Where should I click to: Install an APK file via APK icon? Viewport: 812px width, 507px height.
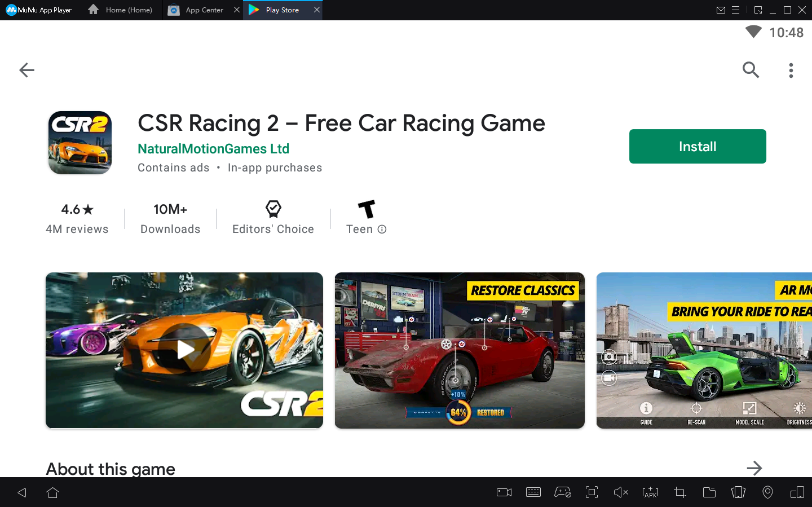point(650,492)
